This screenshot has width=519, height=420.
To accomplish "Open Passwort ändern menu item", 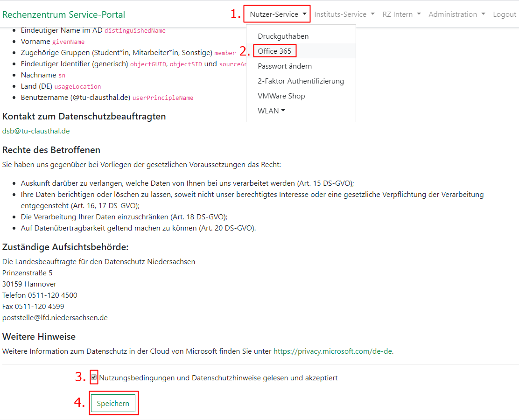I will (x=285, y=66).
